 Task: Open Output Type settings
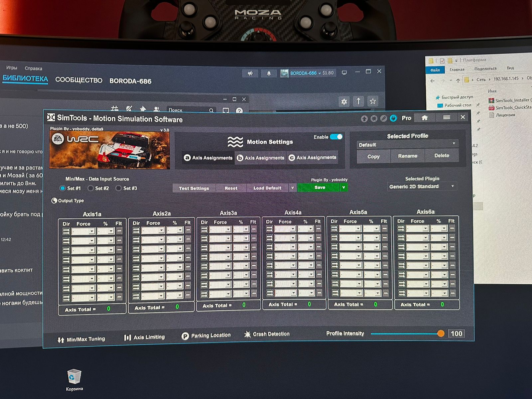coord(67,200)
